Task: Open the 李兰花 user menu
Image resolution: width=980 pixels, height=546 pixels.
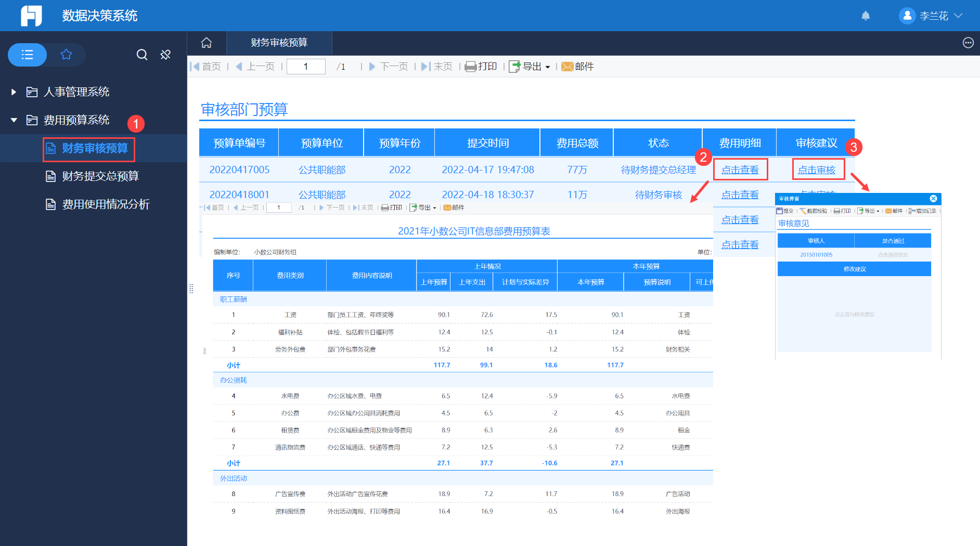Action: (x=931, y=16)
